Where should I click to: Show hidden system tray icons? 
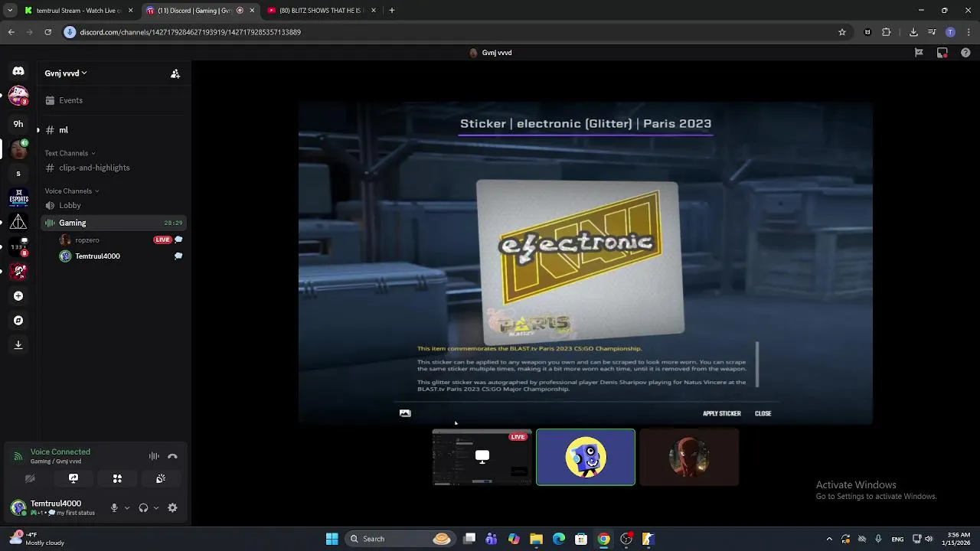829,539
